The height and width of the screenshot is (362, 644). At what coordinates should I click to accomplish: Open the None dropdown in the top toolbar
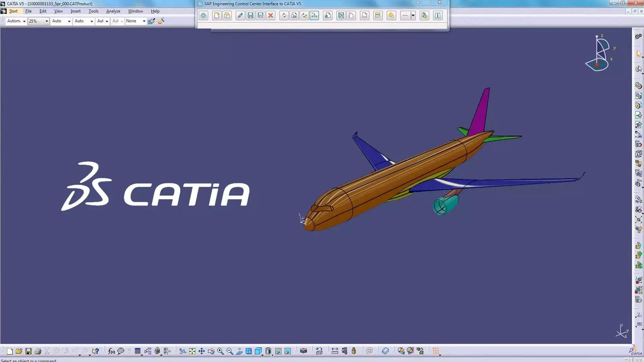[x=144, y=21]
